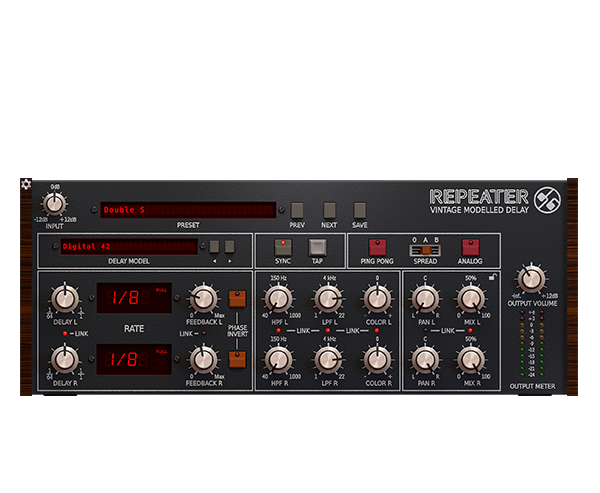Click the FEEDBACK L knob
The image size is (600, 493).
click(203, 299)
